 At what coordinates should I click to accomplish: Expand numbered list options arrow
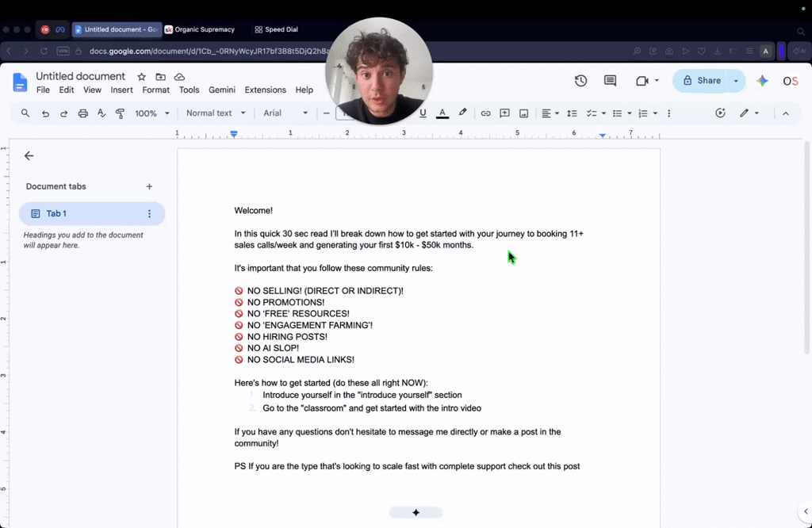coord(655,113)
